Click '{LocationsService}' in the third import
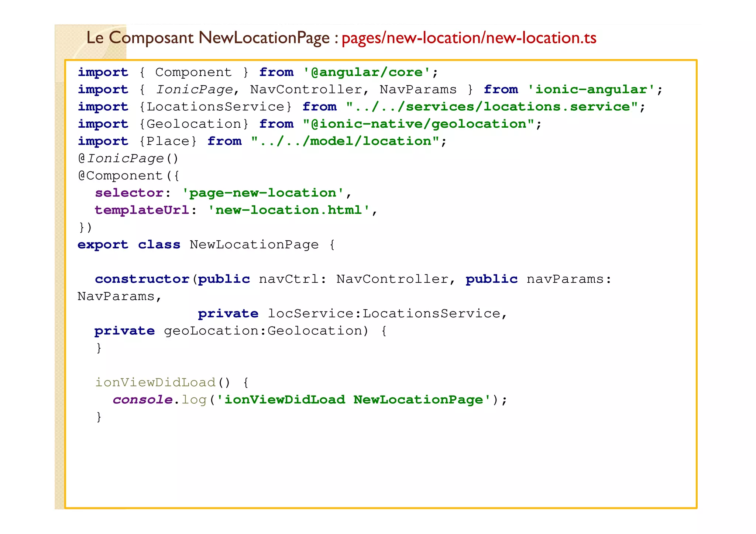 (x=216, y=107)
